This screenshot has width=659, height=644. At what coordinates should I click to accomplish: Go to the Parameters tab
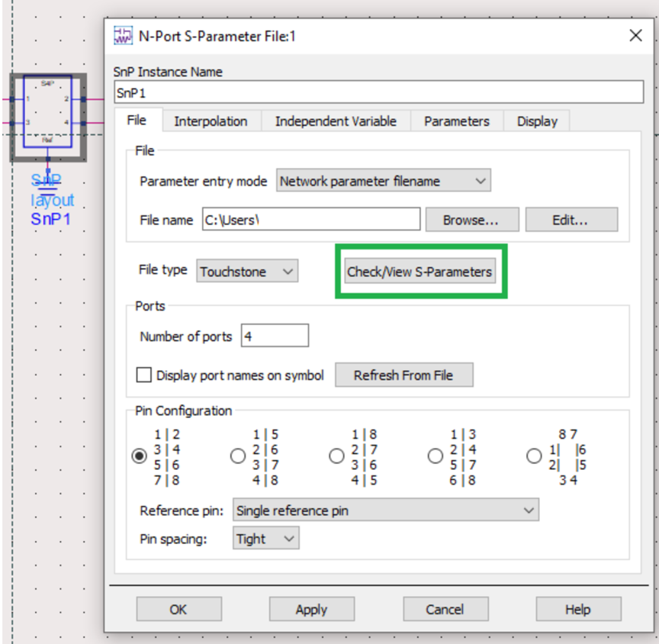pos(456,121)
